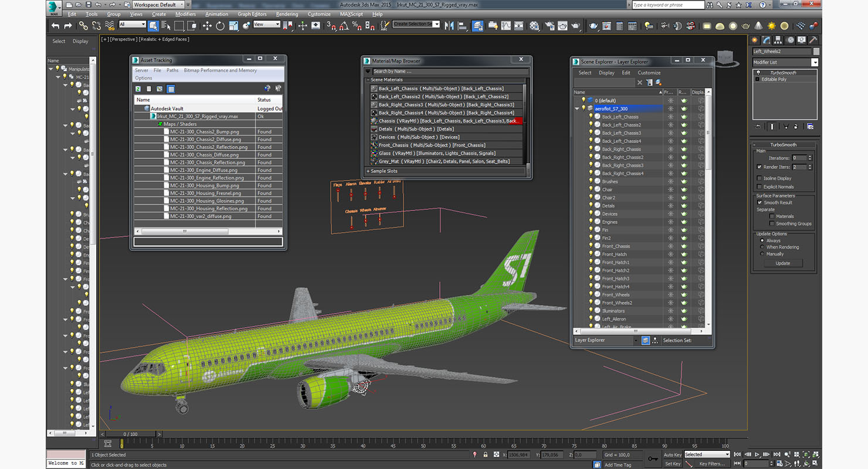Select the When Rendering radio button

pyautogui.click(x=762, y=247)
